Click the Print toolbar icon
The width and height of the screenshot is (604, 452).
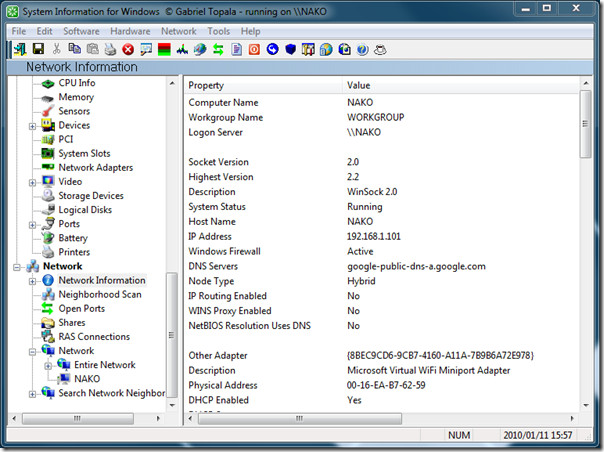click(x=110, y=49)
